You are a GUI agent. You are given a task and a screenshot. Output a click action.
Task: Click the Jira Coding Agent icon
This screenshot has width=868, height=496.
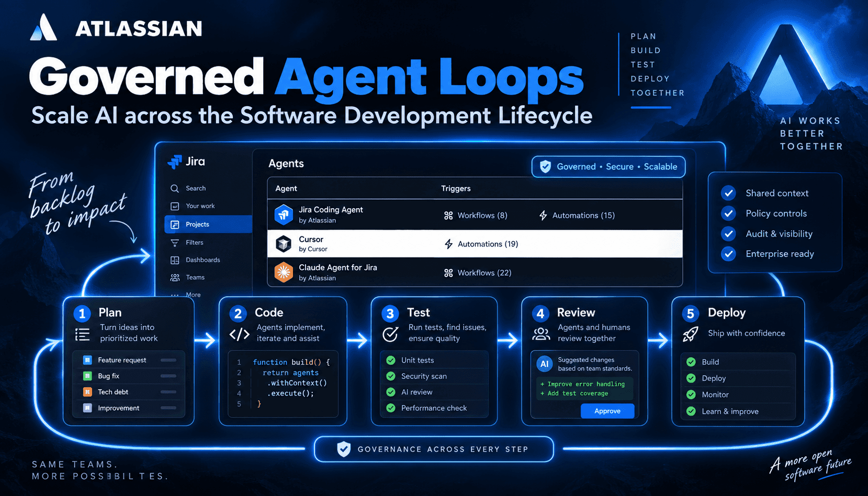(x=284, y=215)
